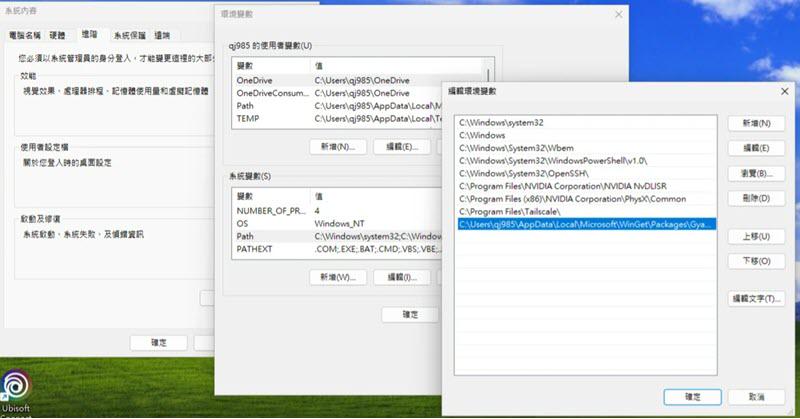
Task: Click the 變數 column header in system variables
Action: pos(271,196)
